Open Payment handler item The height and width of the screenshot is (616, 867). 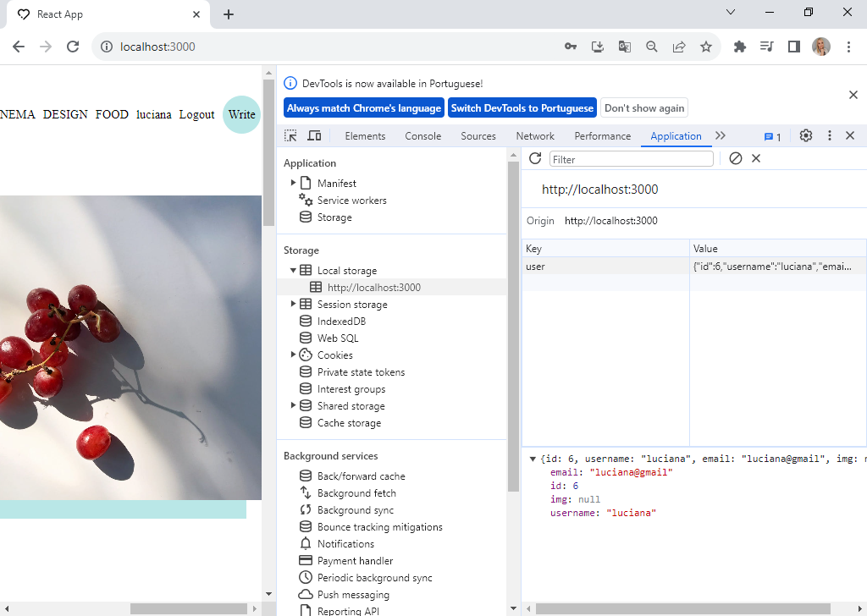pos(355,561)
